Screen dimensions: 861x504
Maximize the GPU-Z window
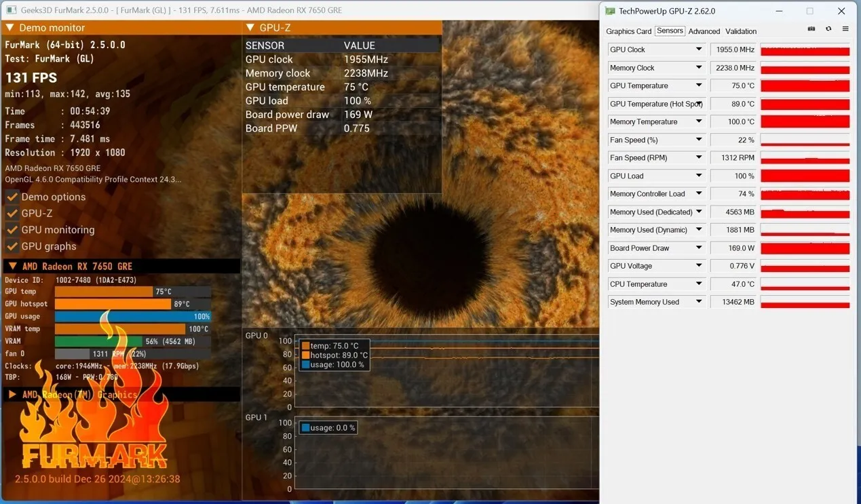coord(809,11)
